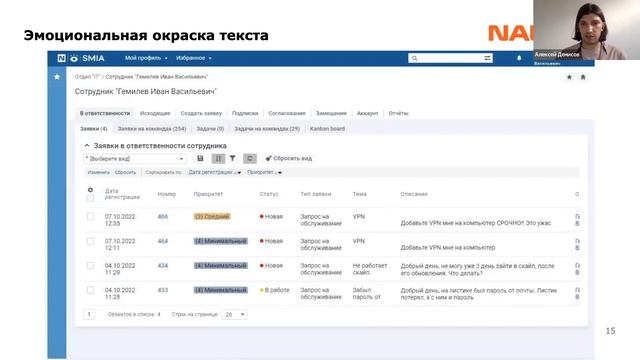
Task: Open table settings gear icon
Action: 90,190
